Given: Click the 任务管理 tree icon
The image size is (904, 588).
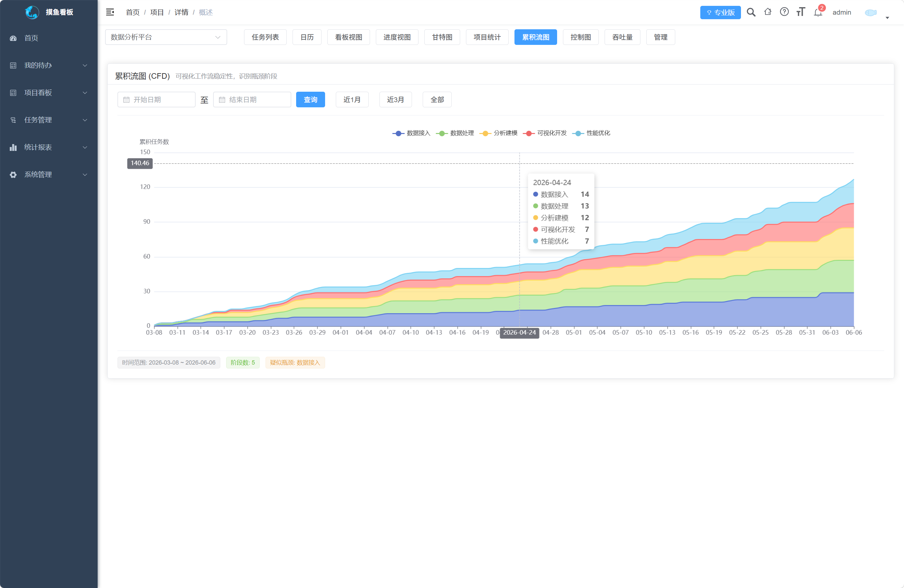Looking at the screenshot, I should (x=13, y=120).
